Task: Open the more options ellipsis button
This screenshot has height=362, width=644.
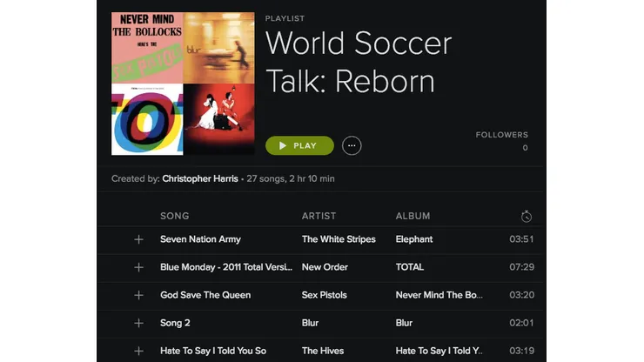Action: coord(352,145)
